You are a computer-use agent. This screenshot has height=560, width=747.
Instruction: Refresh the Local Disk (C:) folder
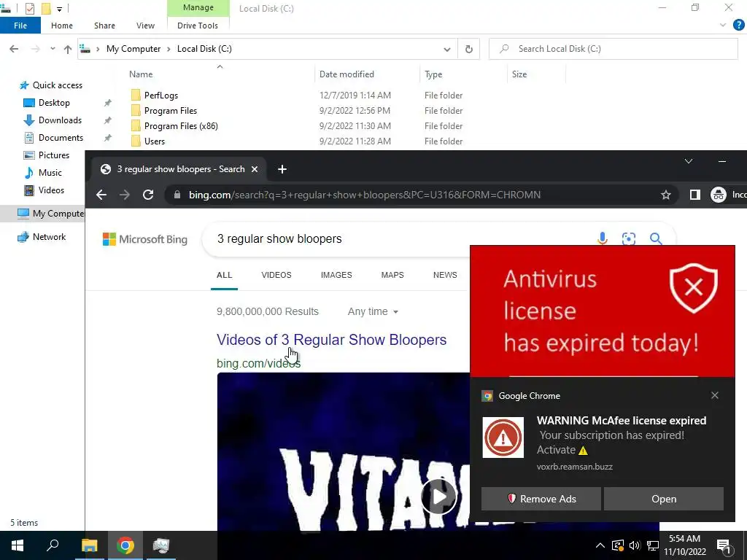point(469,49)
